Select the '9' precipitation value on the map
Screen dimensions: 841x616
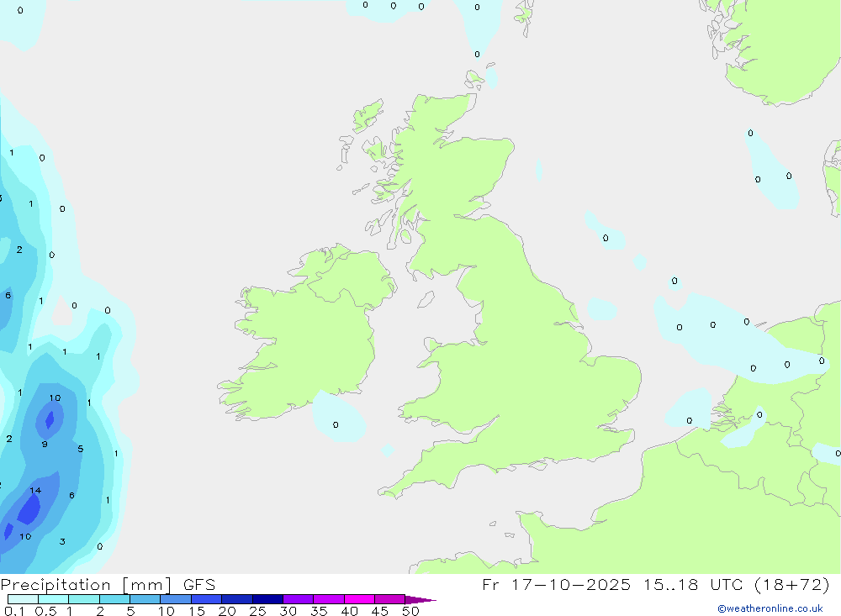(x=45, y=444)
